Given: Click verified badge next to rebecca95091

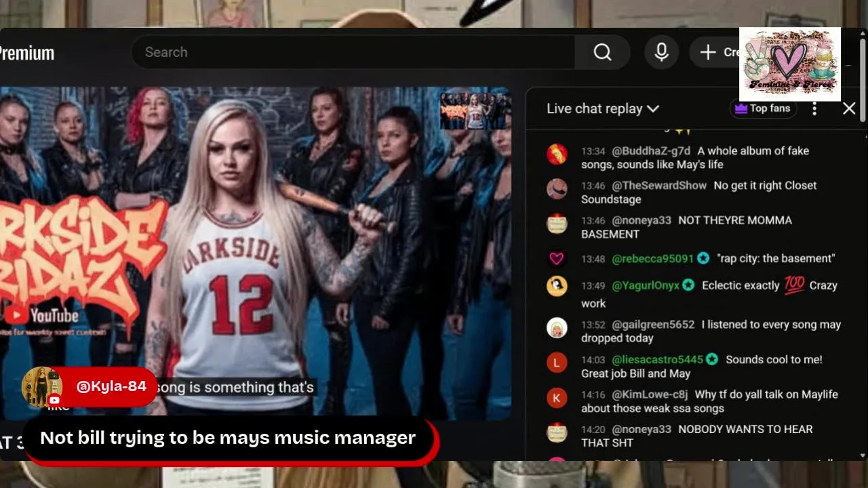Looking at the screenshot, I should (703, 258).
